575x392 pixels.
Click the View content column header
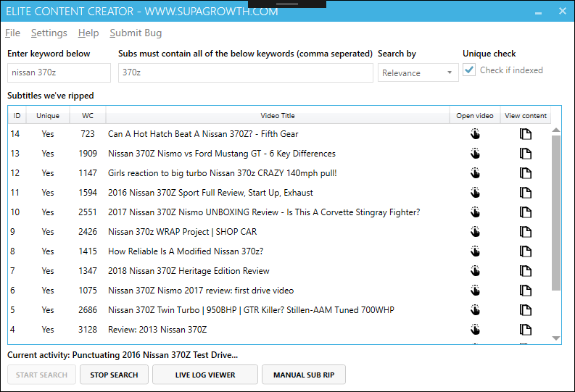pos(526,115)
